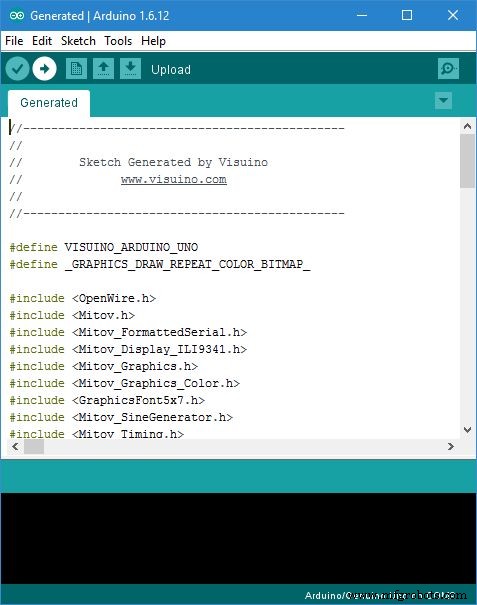This screenshot has height=605, width=477.
Task: Click the Arduino infinity logo in title bar
Action: (17, 15)
